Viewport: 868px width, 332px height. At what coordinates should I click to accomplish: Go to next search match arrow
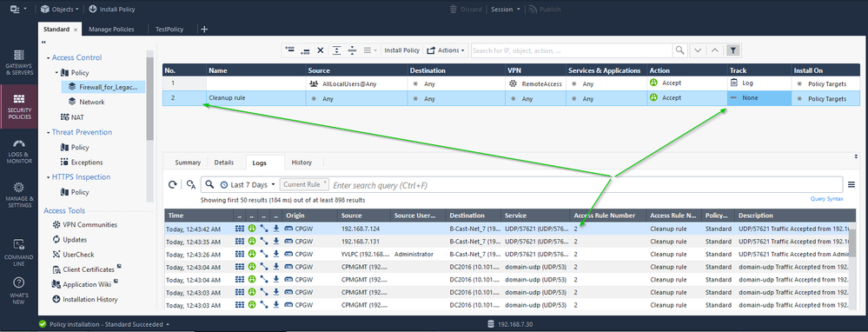(698, 50)
